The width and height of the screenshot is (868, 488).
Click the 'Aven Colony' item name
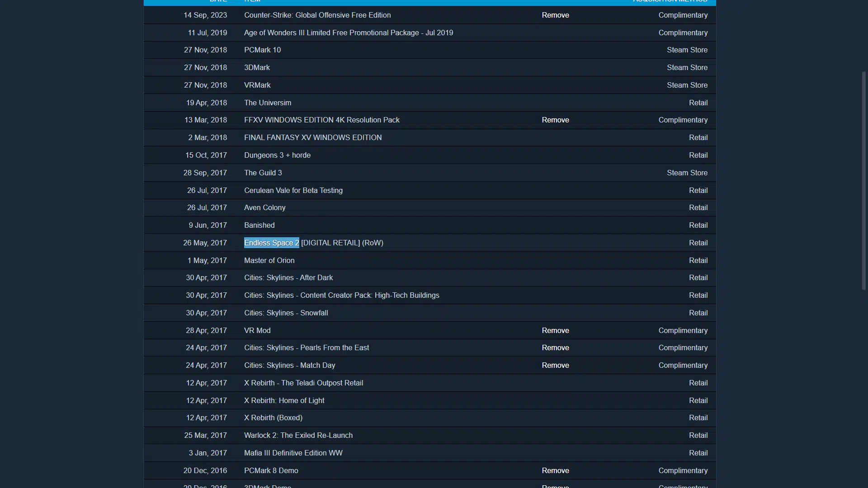pos(264,207)
